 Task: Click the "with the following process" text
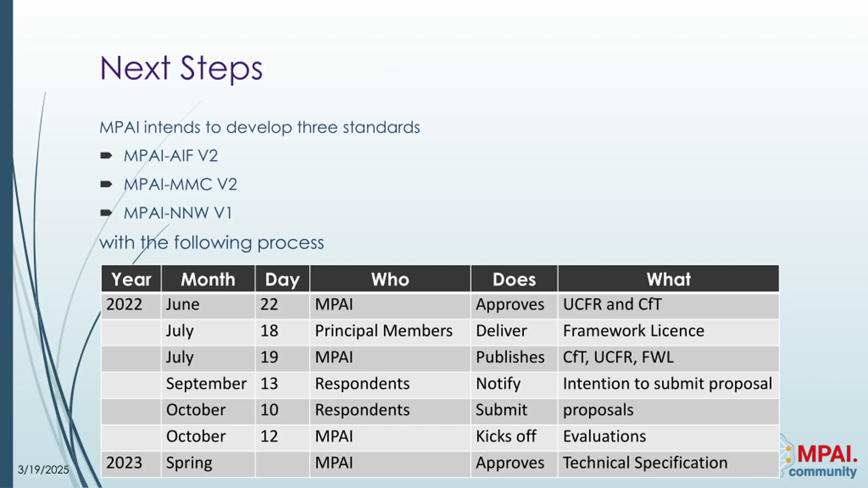pos(212,243)
